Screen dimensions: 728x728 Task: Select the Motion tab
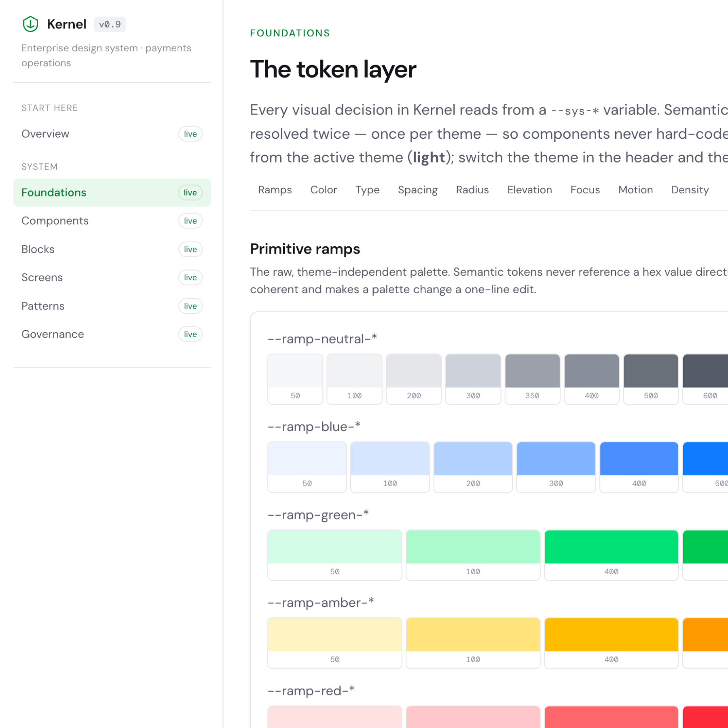(x=636, y=190)
